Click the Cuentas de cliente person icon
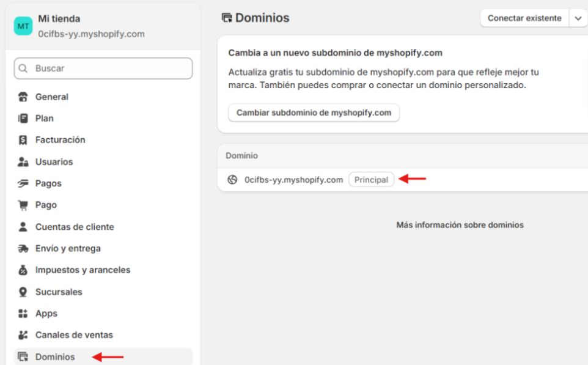Viewport: 588px width, 365px height. coord(23,227)
